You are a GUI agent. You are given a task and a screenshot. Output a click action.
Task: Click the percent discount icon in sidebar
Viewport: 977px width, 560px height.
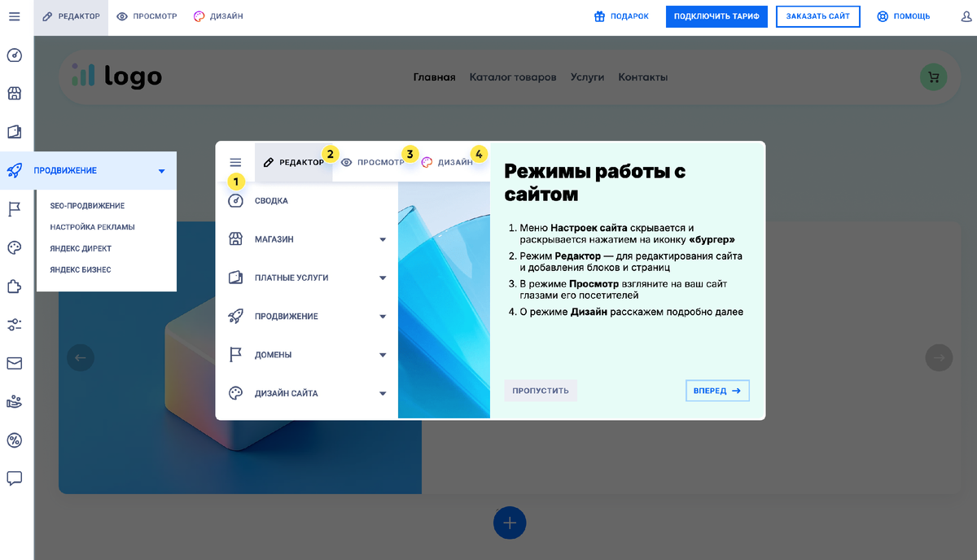(15, 440)
